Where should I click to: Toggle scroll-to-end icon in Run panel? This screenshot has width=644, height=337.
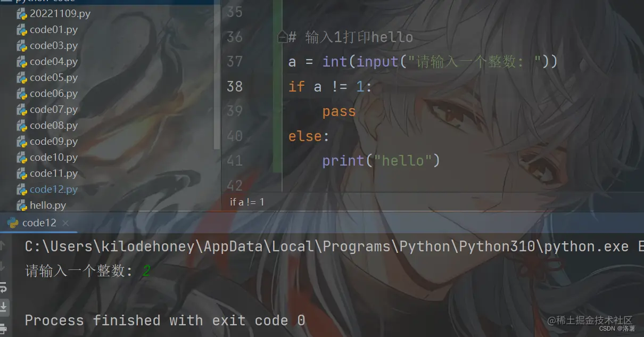tap(3, 307)
